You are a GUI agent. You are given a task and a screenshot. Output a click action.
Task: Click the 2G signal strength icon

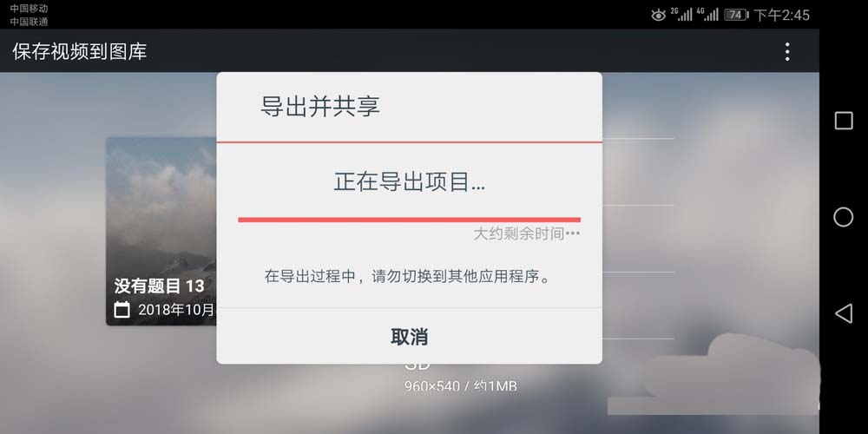(681, 15)
